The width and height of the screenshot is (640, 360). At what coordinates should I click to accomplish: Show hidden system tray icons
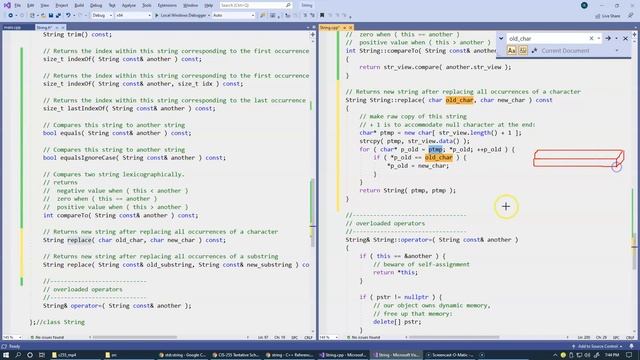(x=555, y=355)
